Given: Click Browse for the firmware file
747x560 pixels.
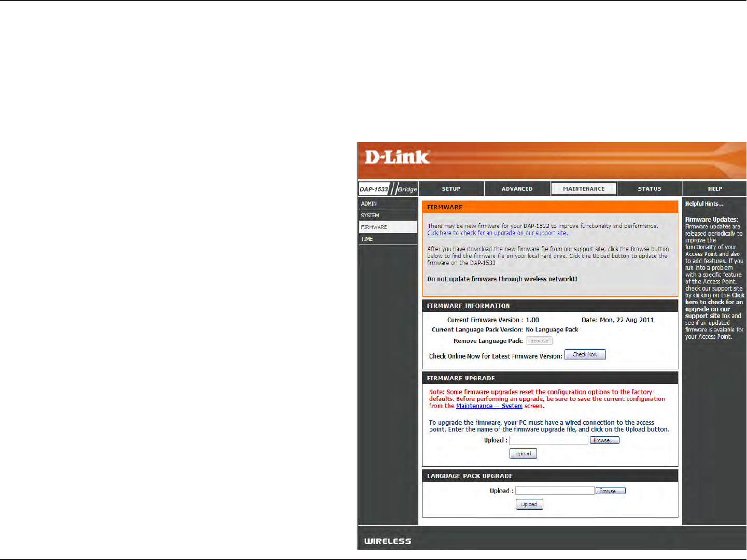Looking at the screenshot, I should coord(604,440).
